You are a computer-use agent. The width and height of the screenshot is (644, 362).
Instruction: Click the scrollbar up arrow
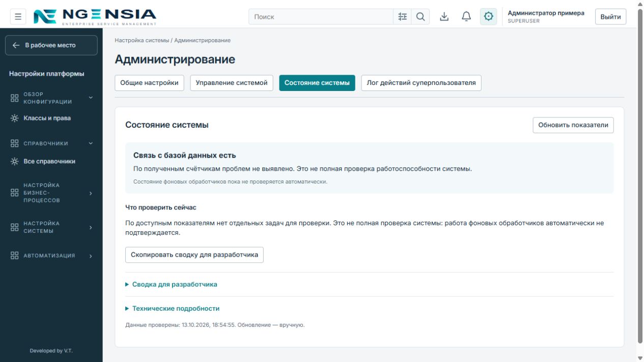tap(640, 4)
